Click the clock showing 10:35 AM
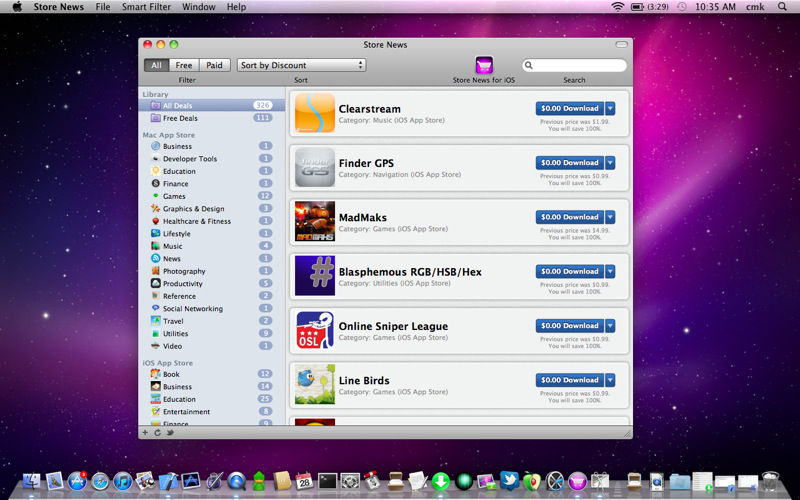The height and width of the screenshot is (500, 800). click(715, 7)
